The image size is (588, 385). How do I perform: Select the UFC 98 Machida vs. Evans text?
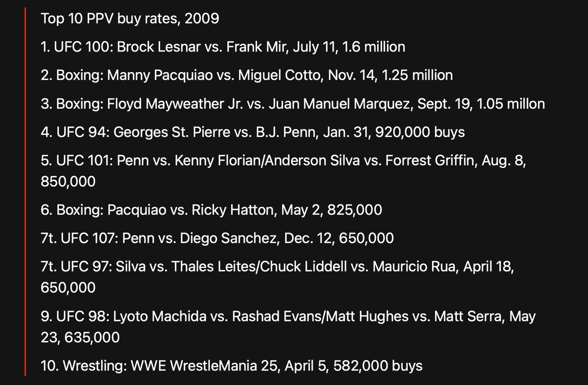[288, 316]
